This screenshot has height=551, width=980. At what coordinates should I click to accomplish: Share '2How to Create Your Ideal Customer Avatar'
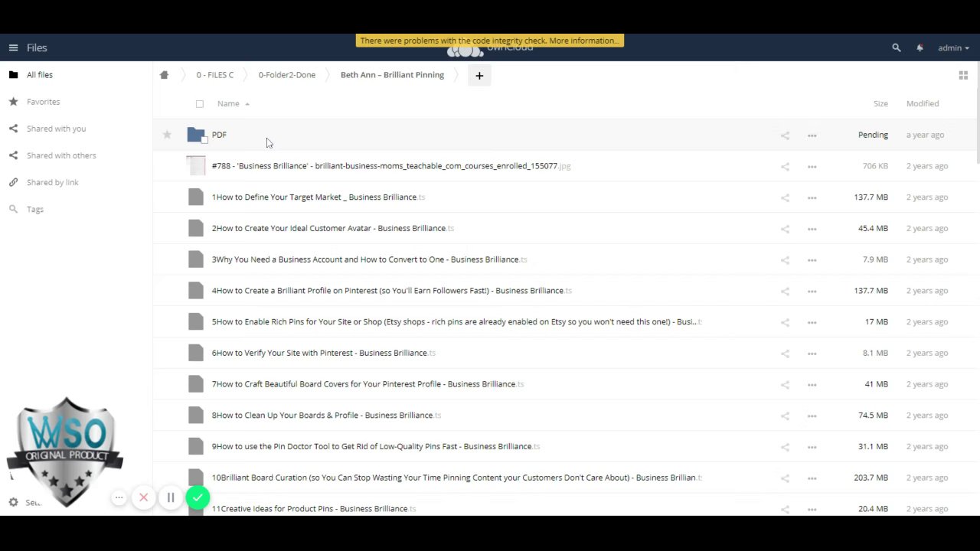tap(785, 229)
